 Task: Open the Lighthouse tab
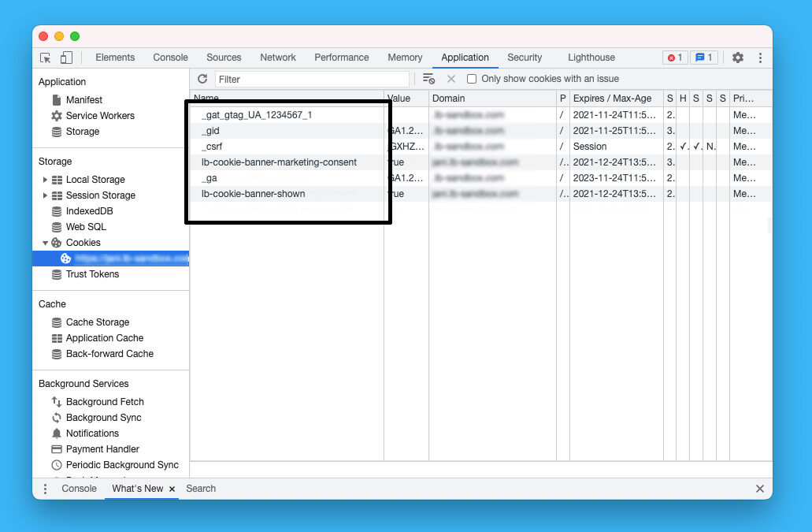[x=591, y=58]
